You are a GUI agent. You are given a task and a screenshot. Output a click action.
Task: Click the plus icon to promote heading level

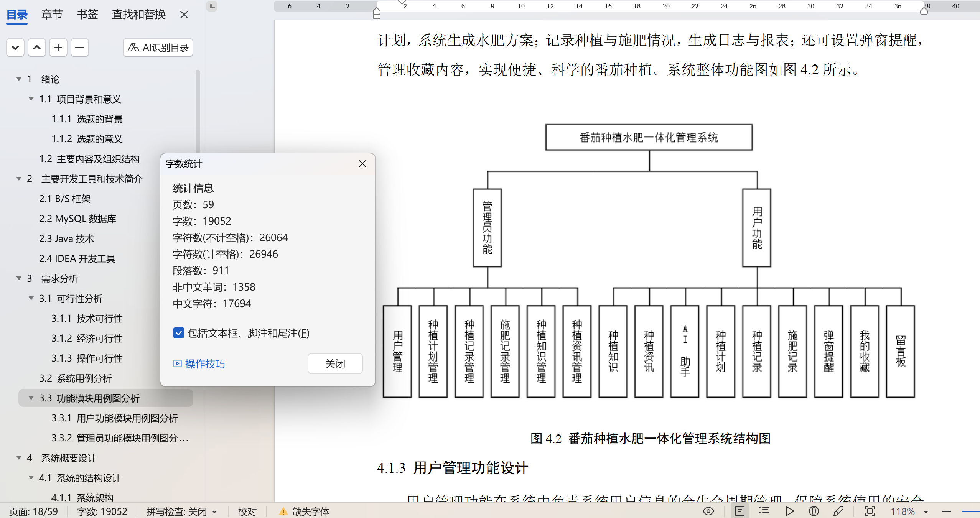click(x=58, y=48)
